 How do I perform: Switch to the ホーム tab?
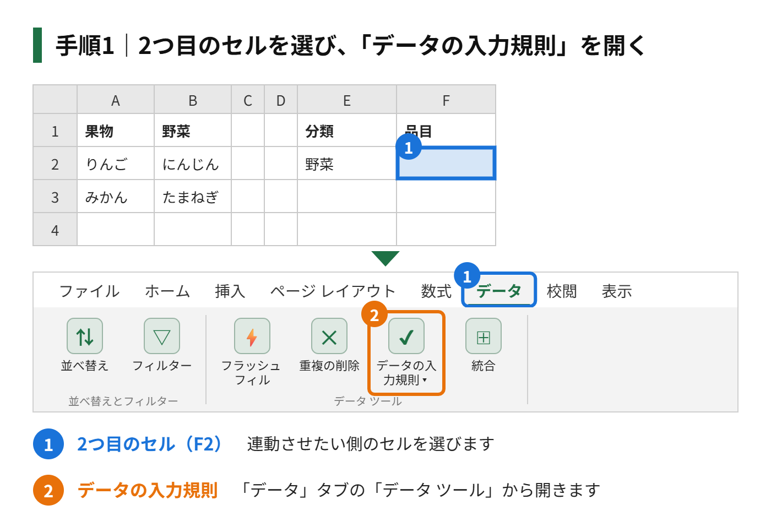(x=167, y=291)
